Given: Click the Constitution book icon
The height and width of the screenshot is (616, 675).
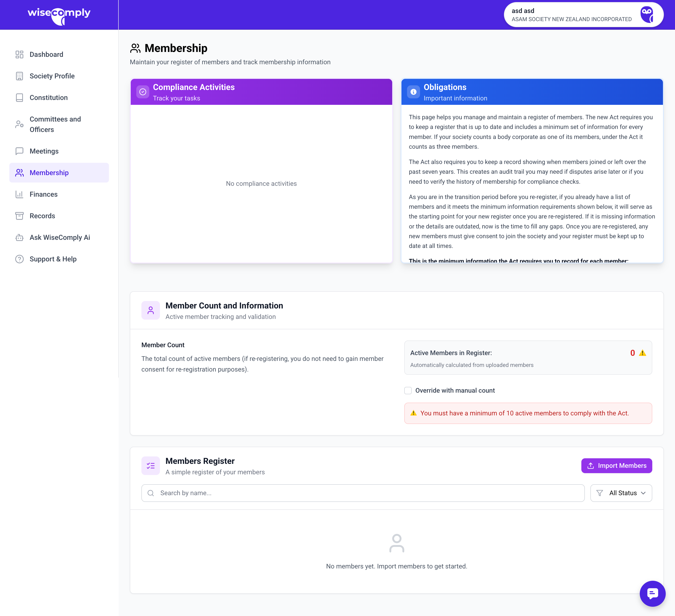Looking at the screenshot, I should (x=19, y=97).
